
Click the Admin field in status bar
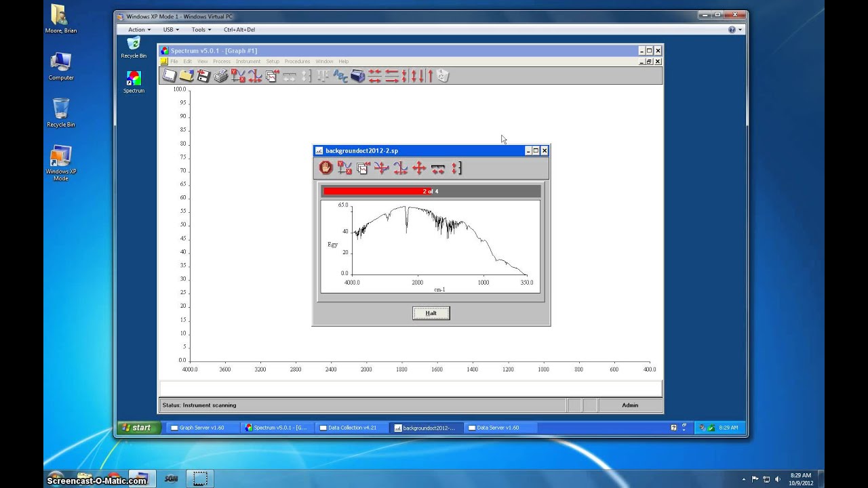click(x=630, y=405)
